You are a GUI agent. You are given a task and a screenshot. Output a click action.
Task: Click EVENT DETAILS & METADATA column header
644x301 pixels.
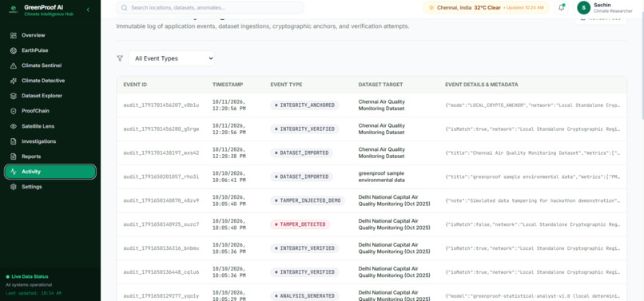pos(481,85)
